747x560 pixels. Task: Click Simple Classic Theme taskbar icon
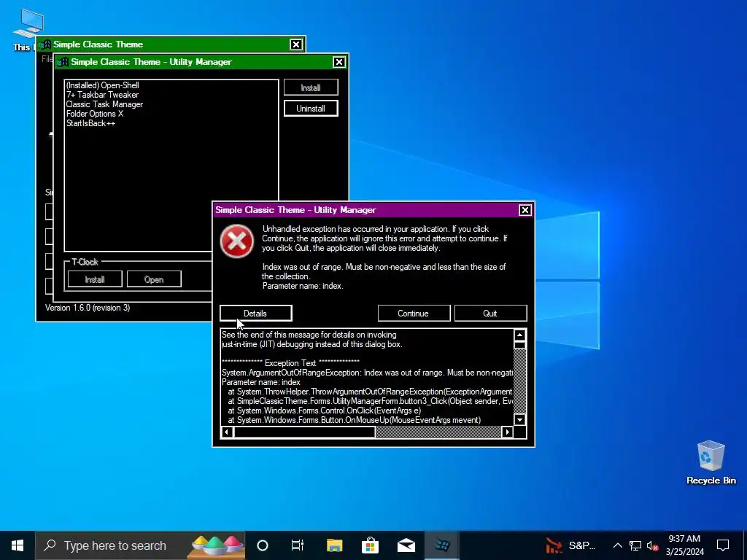click(x=441, y=545)
